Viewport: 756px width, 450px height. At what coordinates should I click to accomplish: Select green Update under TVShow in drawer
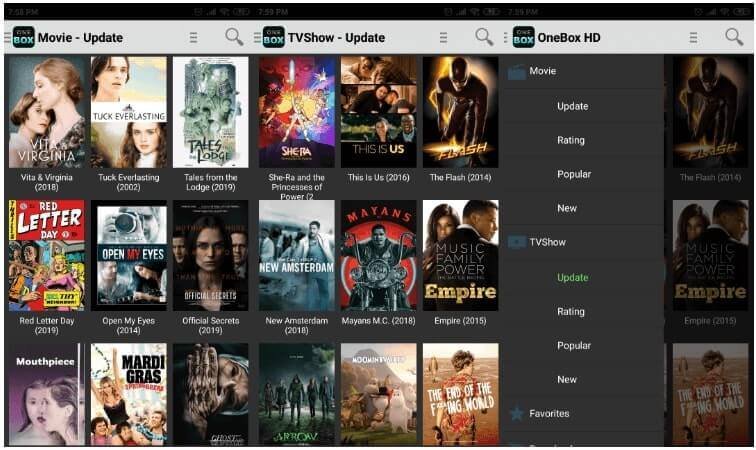pos(572,277)
